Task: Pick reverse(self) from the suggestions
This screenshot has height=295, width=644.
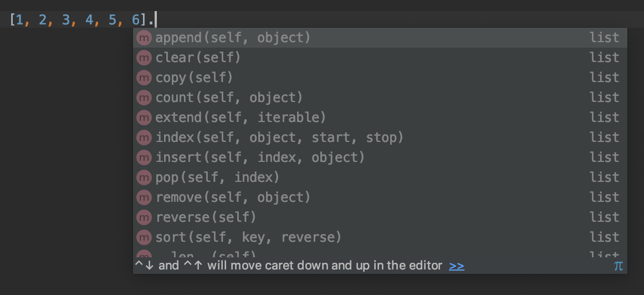Action: 206,217
